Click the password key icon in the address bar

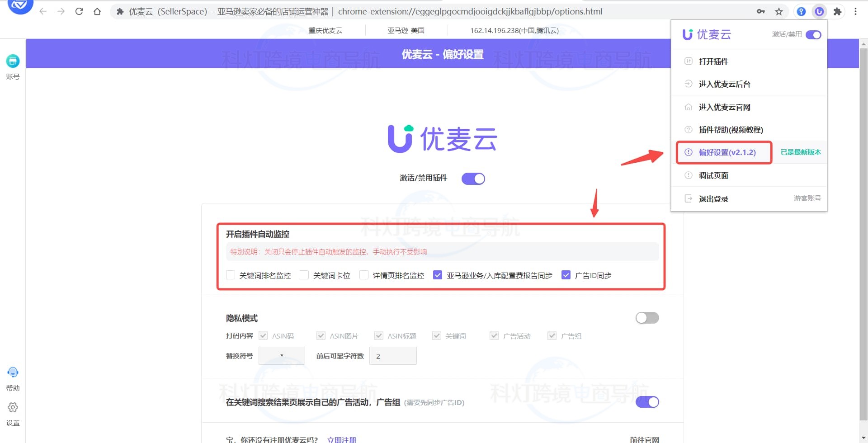[761, 11]
